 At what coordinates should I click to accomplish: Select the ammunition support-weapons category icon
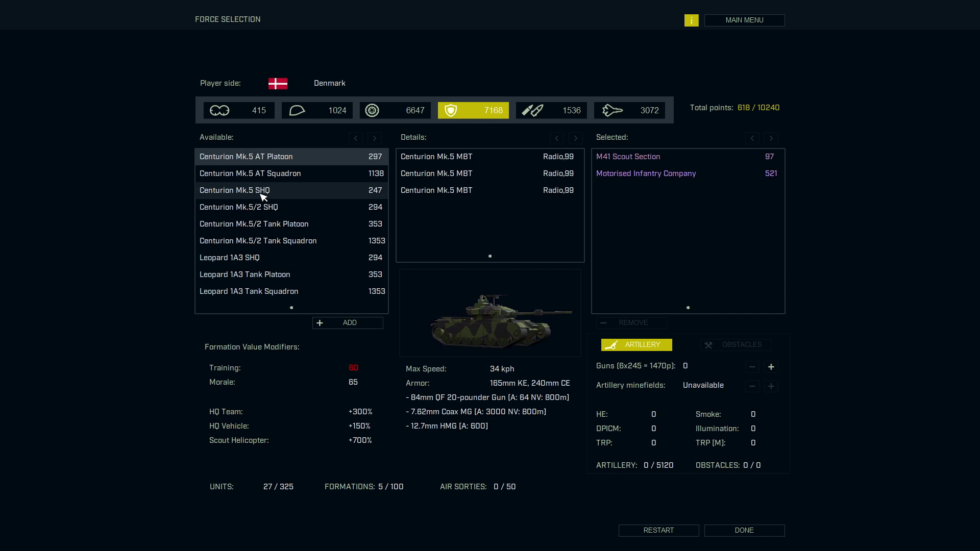pos(532,110)
